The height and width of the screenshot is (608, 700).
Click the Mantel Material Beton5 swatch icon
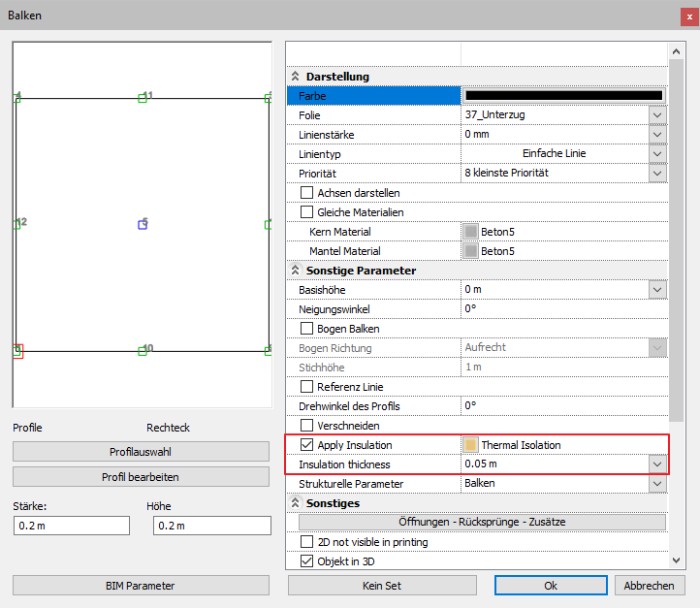click(x=471, y=251)
